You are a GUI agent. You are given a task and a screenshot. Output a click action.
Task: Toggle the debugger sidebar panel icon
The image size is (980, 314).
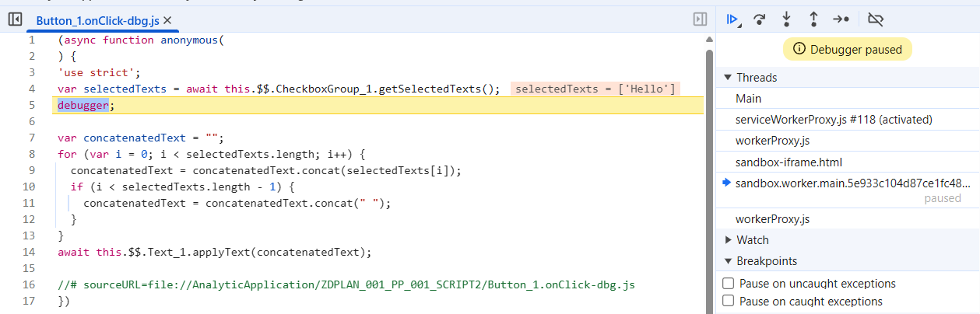(700, 19)
